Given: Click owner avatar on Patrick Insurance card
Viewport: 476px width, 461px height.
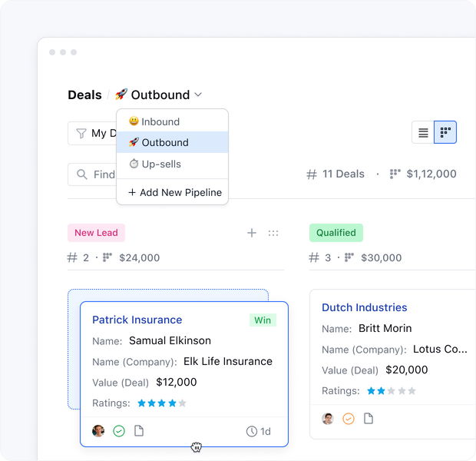Looking at the screenshot, I should [x=98, y=431].
